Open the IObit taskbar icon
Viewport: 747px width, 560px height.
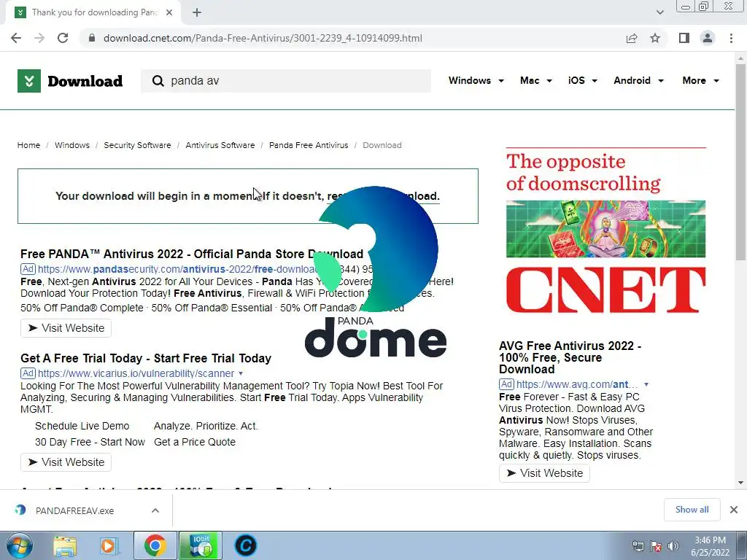point(201,545)
